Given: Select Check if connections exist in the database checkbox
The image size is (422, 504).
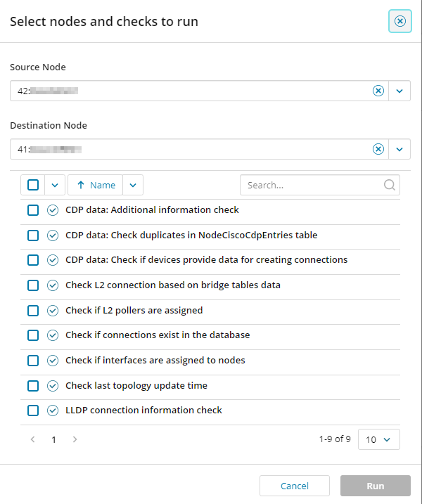Looking at the screenshot, I should (33, 335).
